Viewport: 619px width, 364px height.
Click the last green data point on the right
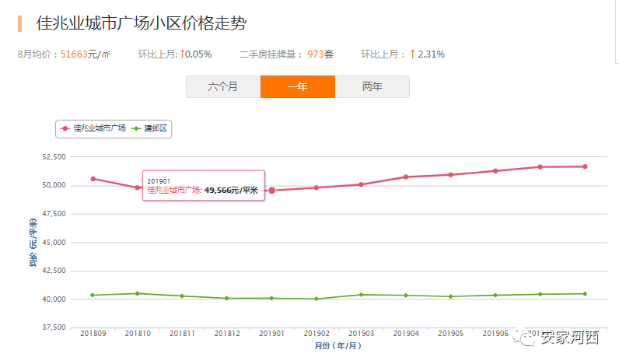(x=585, y=294)
